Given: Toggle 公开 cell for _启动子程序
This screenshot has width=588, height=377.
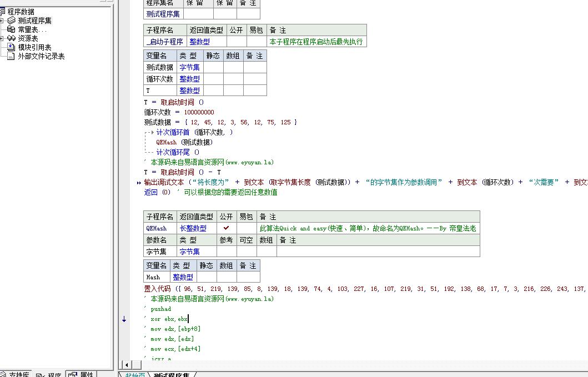Looking at the screenshot, I should point(236,42).
